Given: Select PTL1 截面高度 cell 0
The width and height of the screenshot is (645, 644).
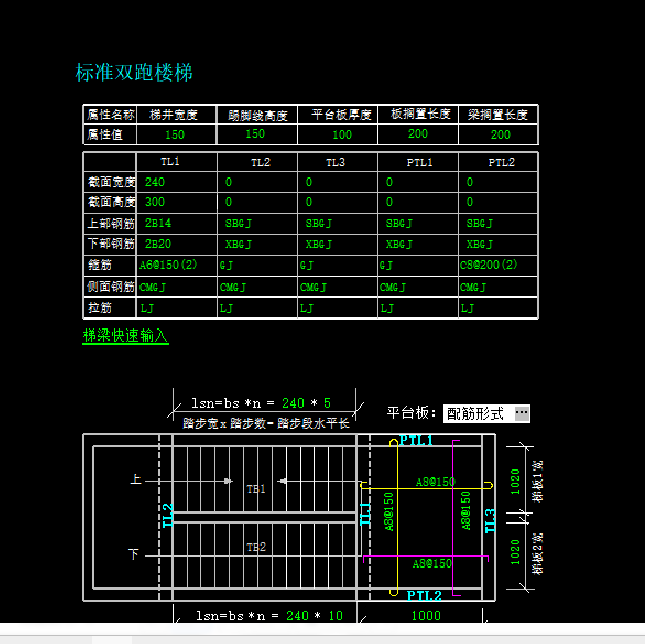Looking at the screenshot, I should [x=389, y=202].
